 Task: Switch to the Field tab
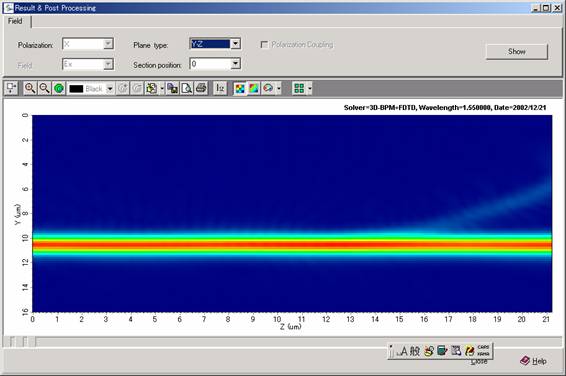[x=15, y=21]
